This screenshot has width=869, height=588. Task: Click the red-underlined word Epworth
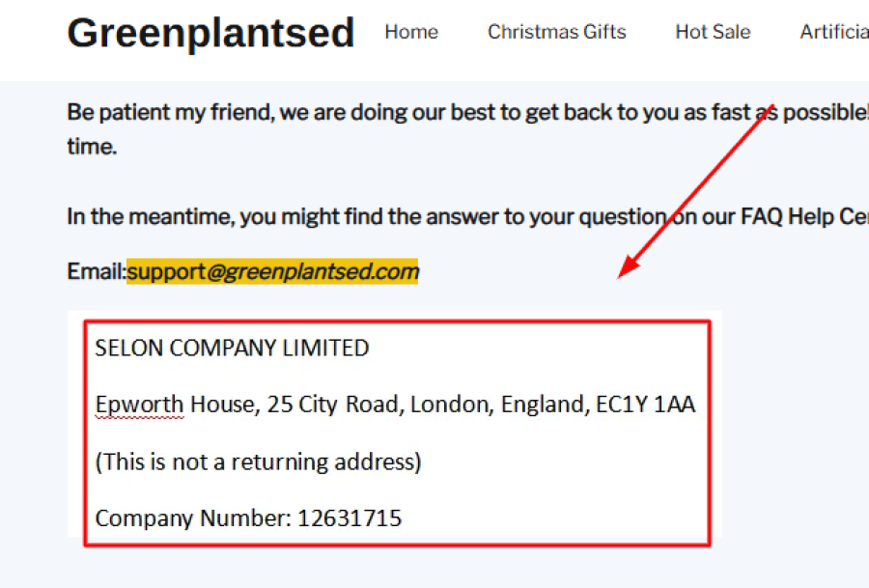pos(139,405)
